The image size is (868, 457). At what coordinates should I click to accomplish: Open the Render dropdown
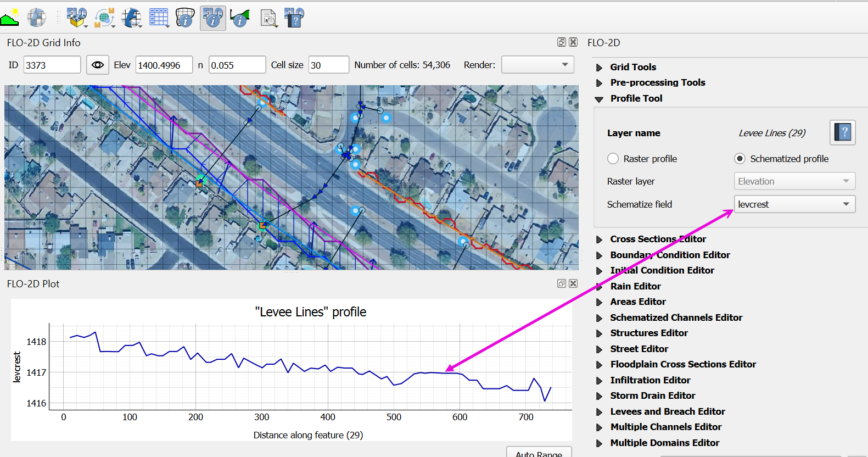pyautogui.click(x=537, y=65)
